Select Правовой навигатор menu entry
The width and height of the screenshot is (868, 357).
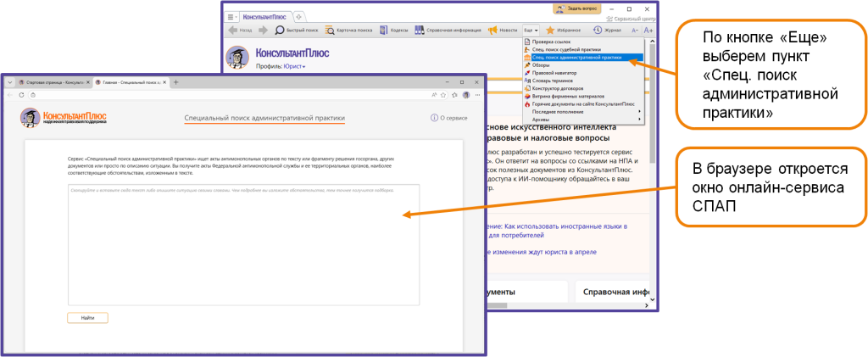tap(583, 73)
